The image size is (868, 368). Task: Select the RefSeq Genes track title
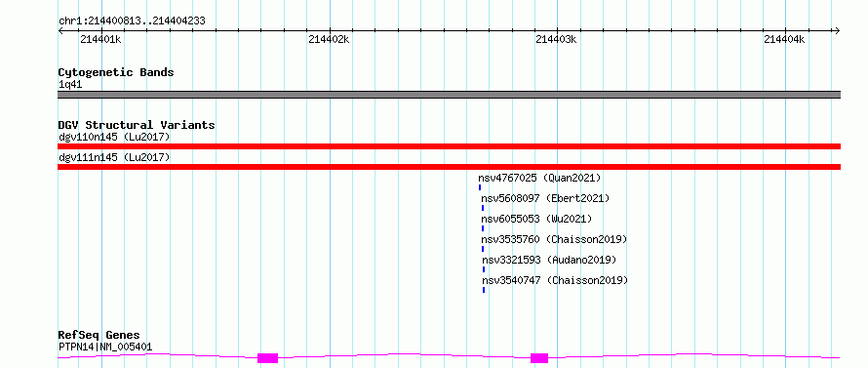pyautogui.click(x=99, y=336)
